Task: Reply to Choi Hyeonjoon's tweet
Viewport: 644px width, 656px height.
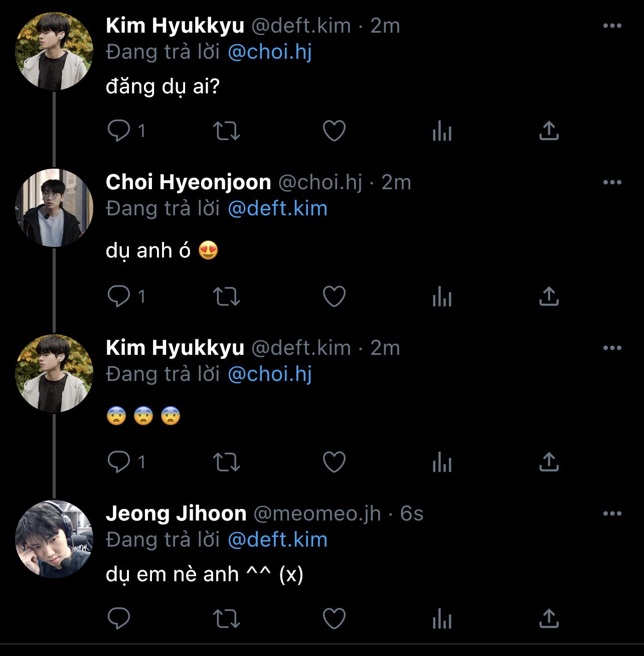Action: [x=119, y=297]
